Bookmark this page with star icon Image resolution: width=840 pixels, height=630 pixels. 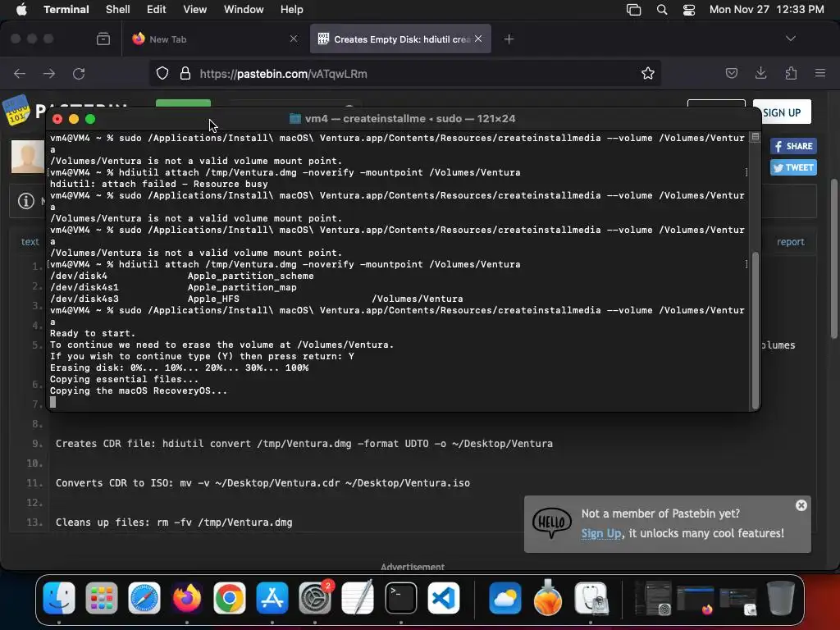pos(648,73)
